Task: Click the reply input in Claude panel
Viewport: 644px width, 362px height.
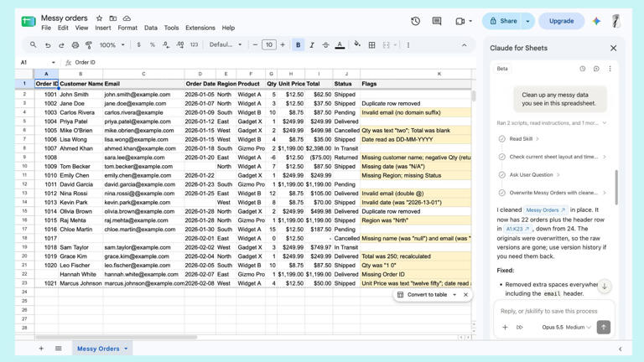Action: 553,311
